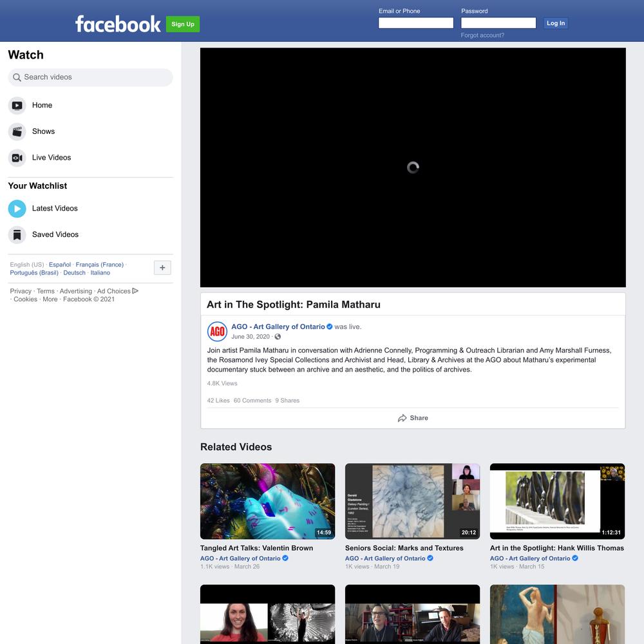Open the Live Videos menu item

[90, 158]
